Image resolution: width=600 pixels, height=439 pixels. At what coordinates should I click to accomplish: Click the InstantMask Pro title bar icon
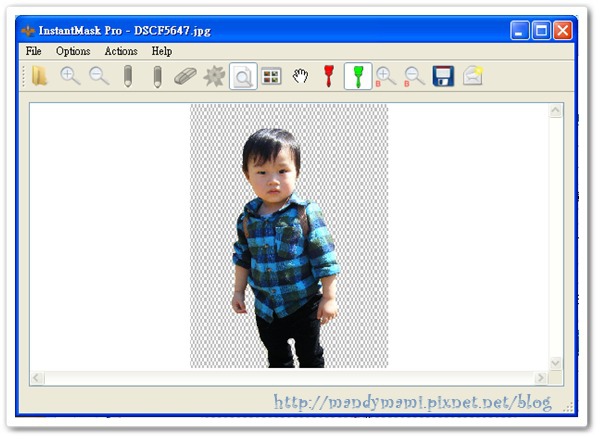pos(28,31)
